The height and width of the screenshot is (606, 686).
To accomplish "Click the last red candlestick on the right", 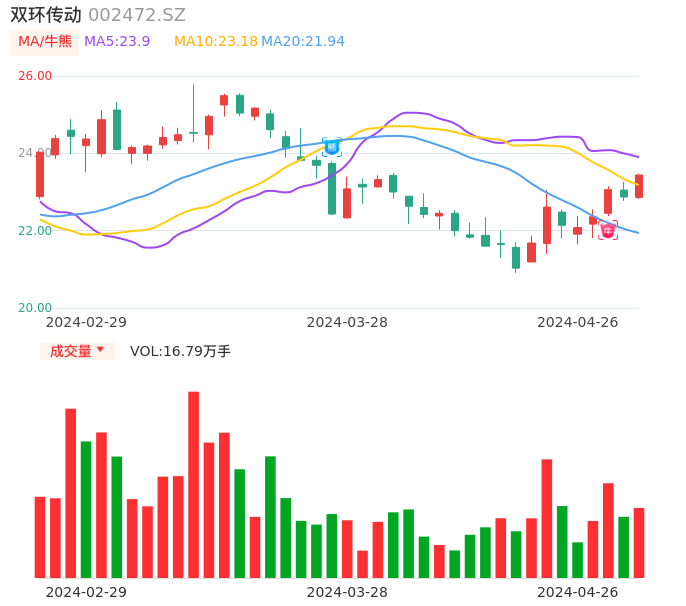I will (639, 186).
